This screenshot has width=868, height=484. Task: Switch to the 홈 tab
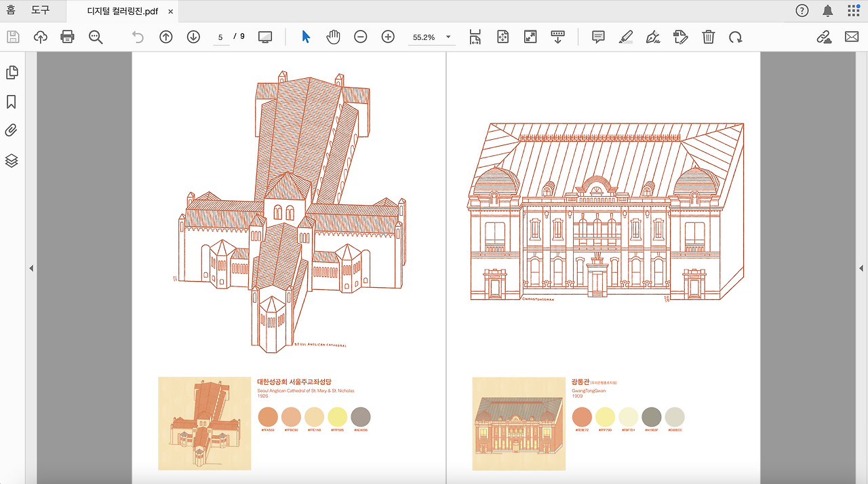tap(11, 10)
